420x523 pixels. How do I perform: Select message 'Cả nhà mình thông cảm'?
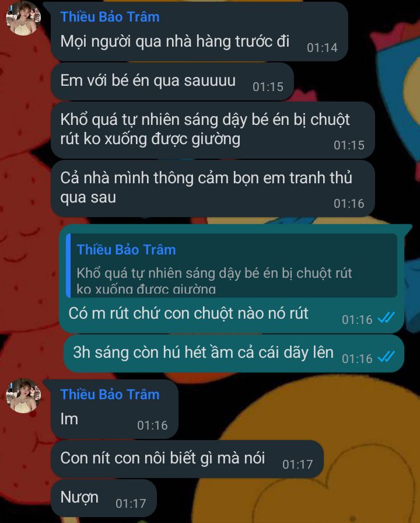click(213, 189)
